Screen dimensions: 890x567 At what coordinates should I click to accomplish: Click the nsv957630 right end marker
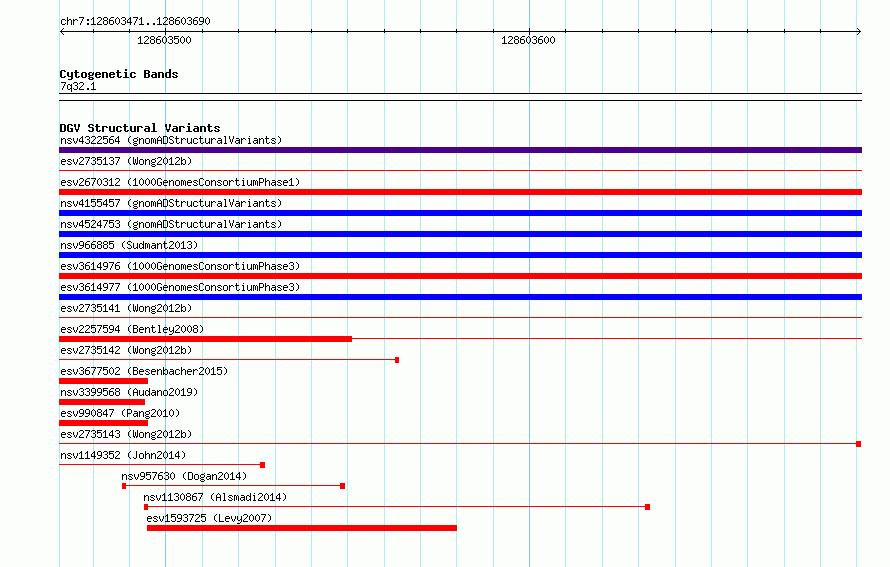pos(342,486)
